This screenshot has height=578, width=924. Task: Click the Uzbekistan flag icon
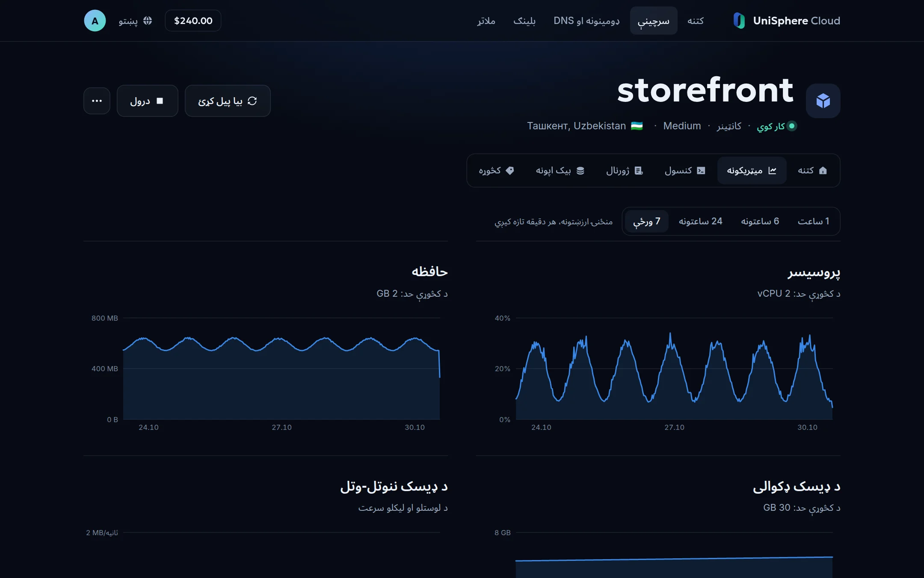pos(637,126)
